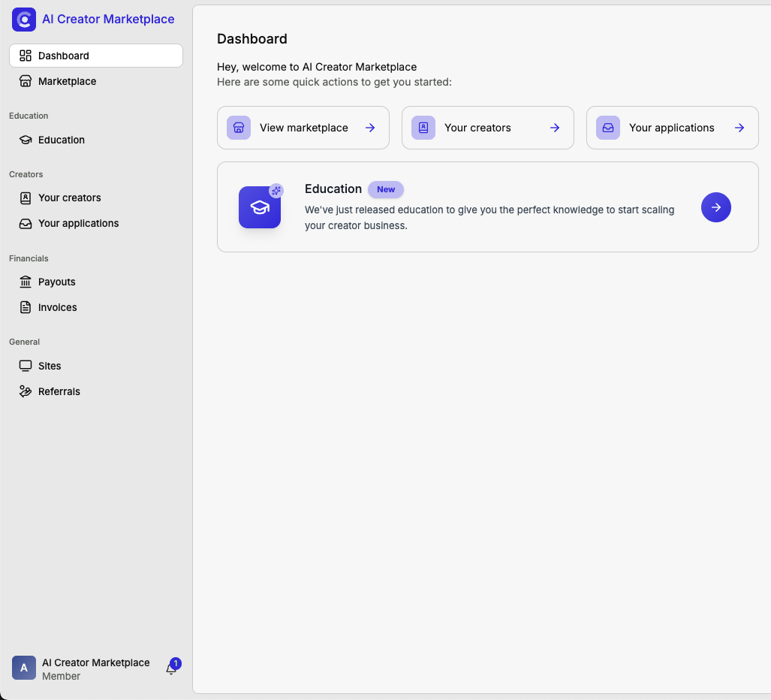
Task: Click the Referrals icon in sidebar
Action: (x=26, y=391)
